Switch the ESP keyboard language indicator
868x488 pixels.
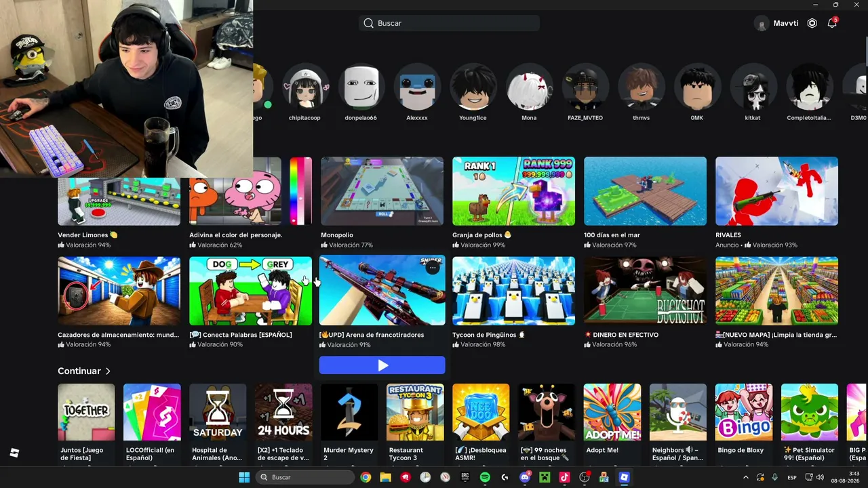point(792,477)
